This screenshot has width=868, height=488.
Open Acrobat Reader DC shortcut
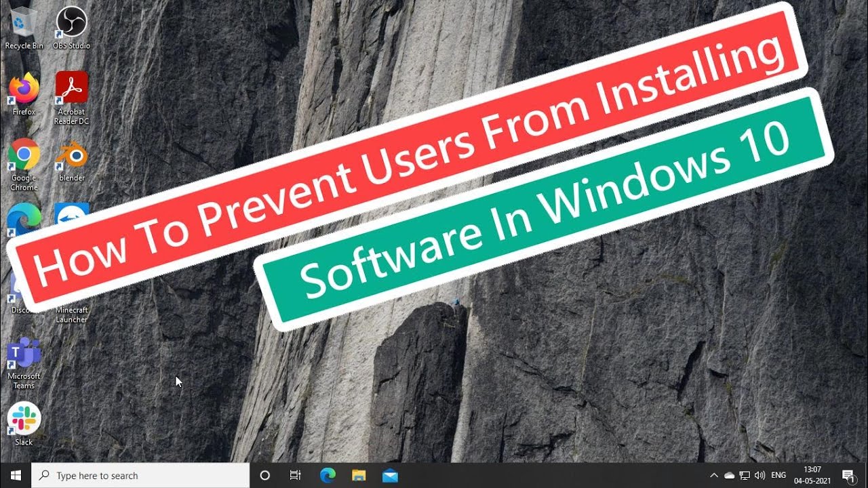coord(71,98)
